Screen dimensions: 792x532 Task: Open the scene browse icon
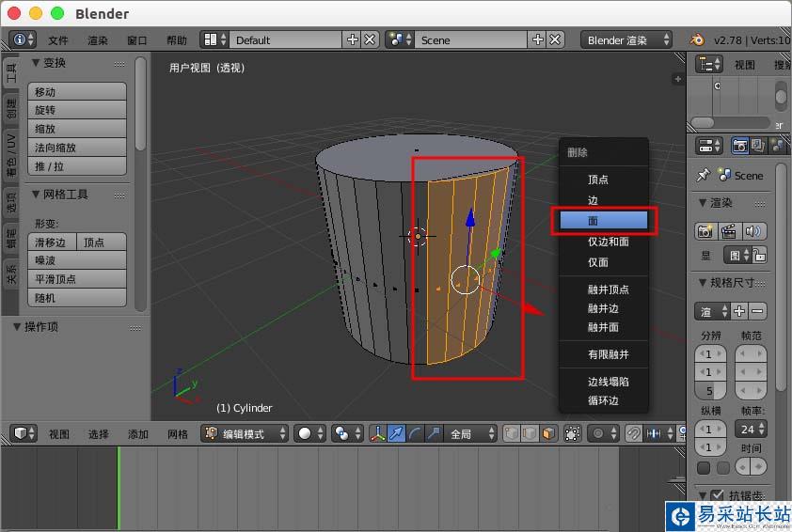(x=400, y=39)
